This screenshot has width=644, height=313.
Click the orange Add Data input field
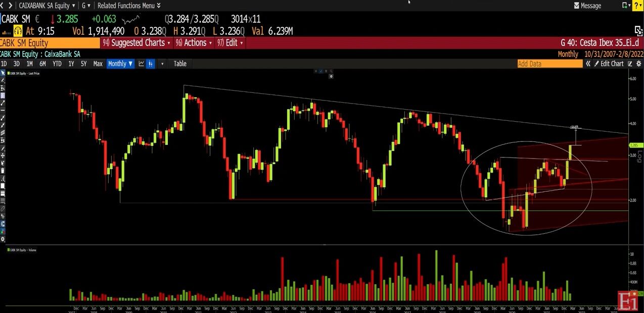[550, 64]
